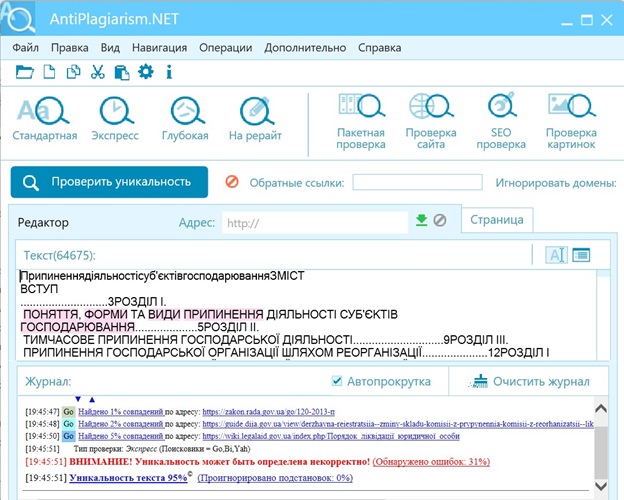This screenshot has height=500, width=624.
Task: Click the Игнорировать домены label
Action: click(556, 183)
